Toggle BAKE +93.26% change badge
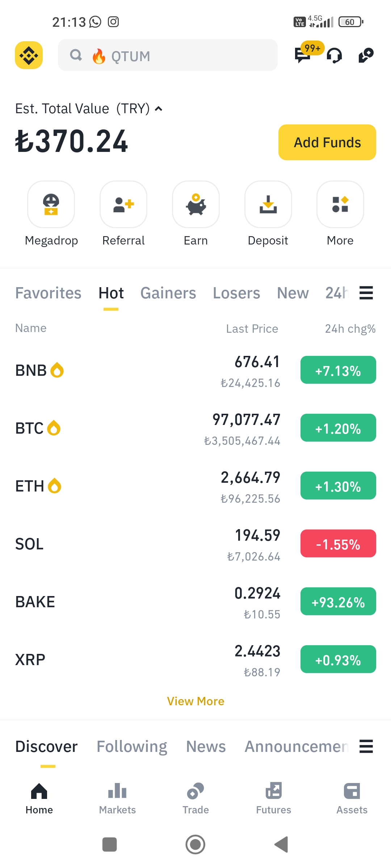Screen dimensions: 391x868 click(338, 601)
